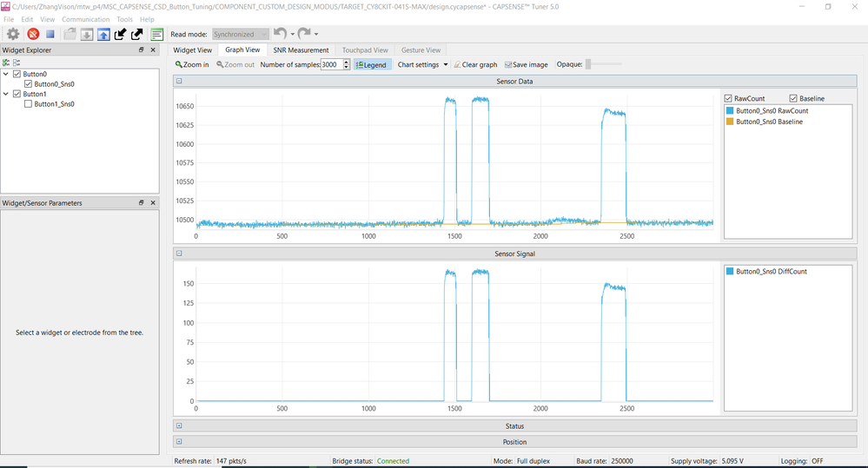Enable the Button1_Sns0 sensor checkbox

(x=29, y=104)
